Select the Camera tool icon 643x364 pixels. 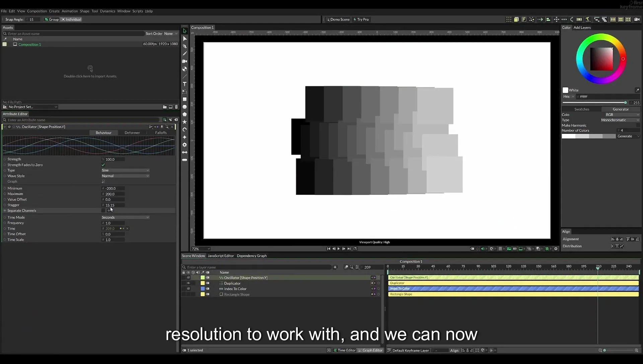[x=185, y=61]
